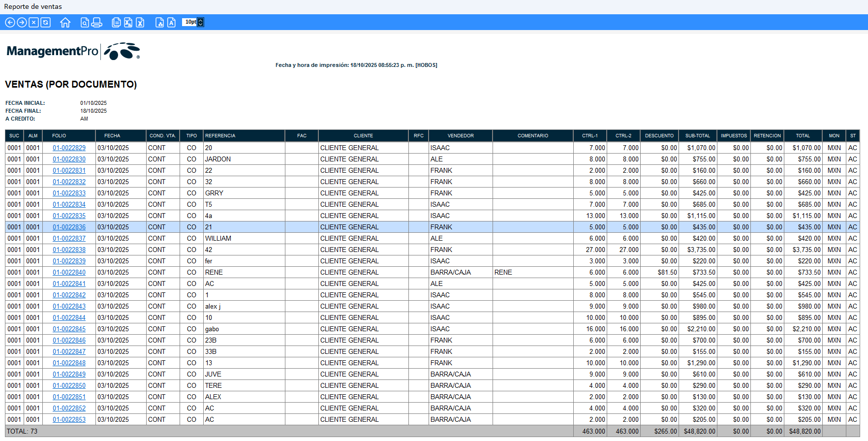The height and width of the screenshot is (441, 868).
Task: Click the forward arrow navigation icon
Action: [22, 22]
